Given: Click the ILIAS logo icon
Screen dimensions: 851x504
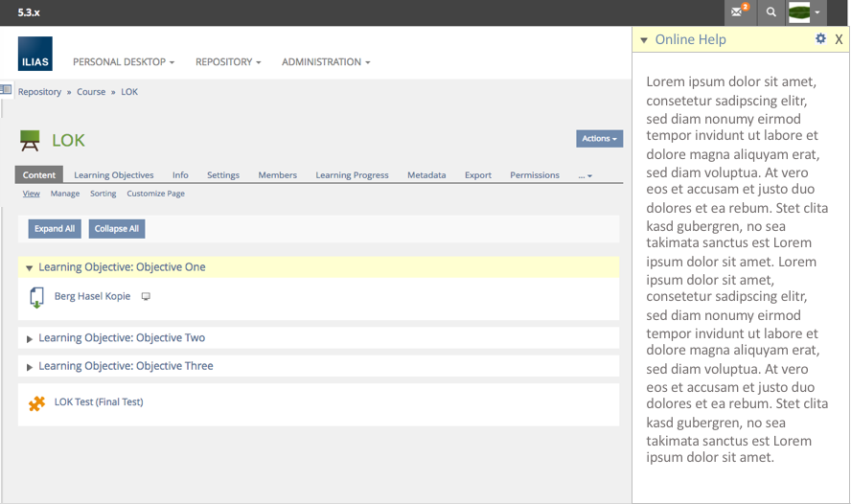Looking at the screenshot, I should click(x=35, y=54).
